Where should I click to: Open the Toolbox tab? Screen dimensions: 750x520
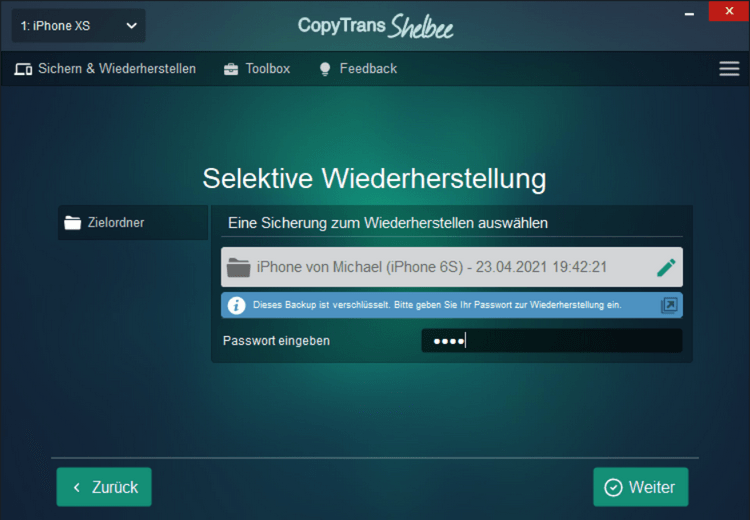coord(257,69)
